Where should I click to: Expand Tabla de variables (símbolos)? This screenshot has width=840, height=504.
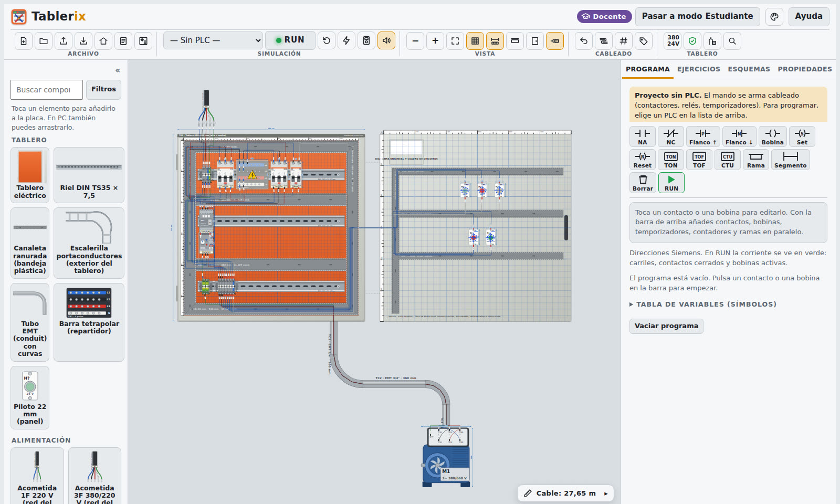coord(703,304)
